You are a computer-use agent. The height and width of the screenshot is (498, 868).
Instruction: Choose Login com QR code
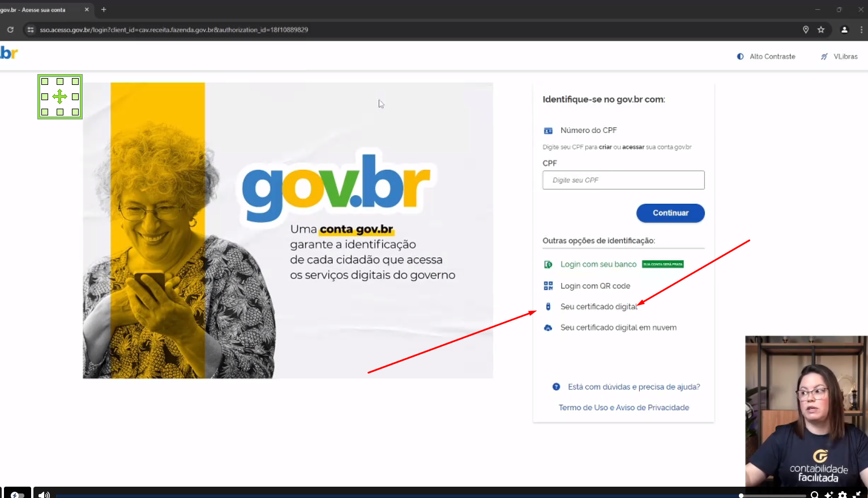(x=595, y=286)
